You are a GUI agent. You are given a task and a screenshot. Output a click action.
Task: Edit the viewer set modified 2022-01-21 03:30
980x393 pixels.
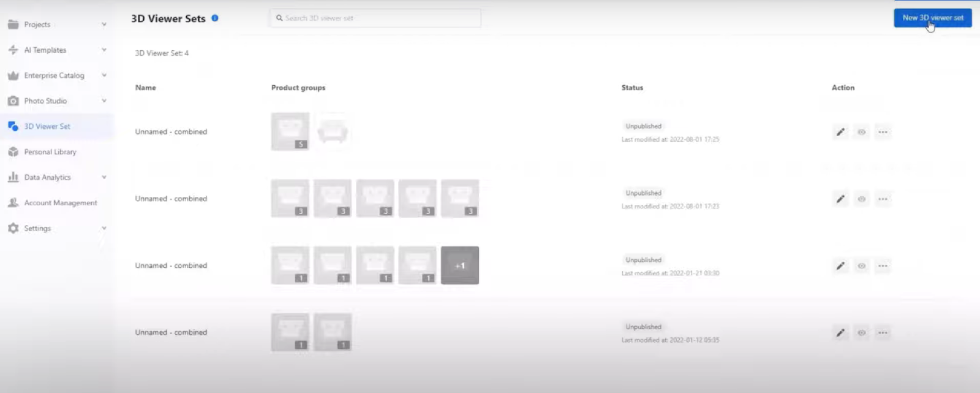pyautogui.click(x=840, y=265)
